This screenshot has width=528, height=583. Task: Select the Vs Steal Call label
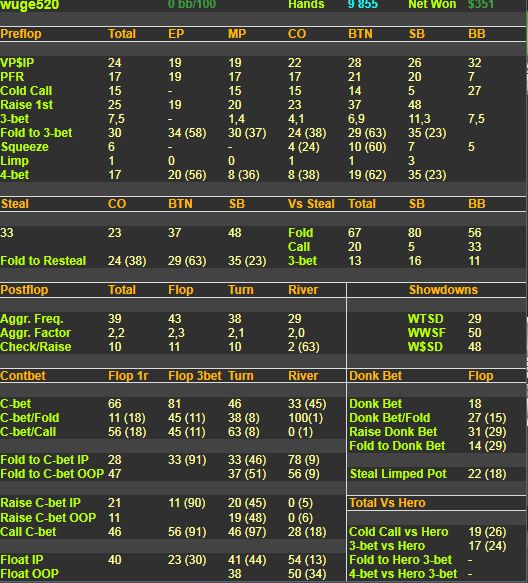(x=299, y=247)
